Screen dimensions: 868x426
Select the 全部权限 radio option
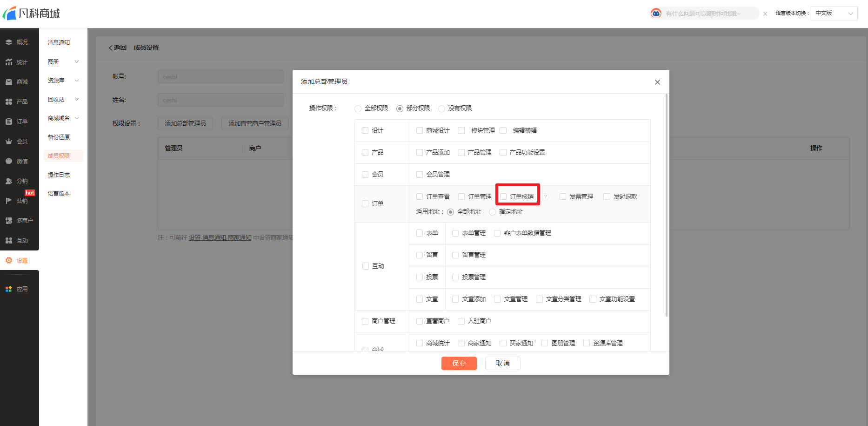(x=358, y=108)
